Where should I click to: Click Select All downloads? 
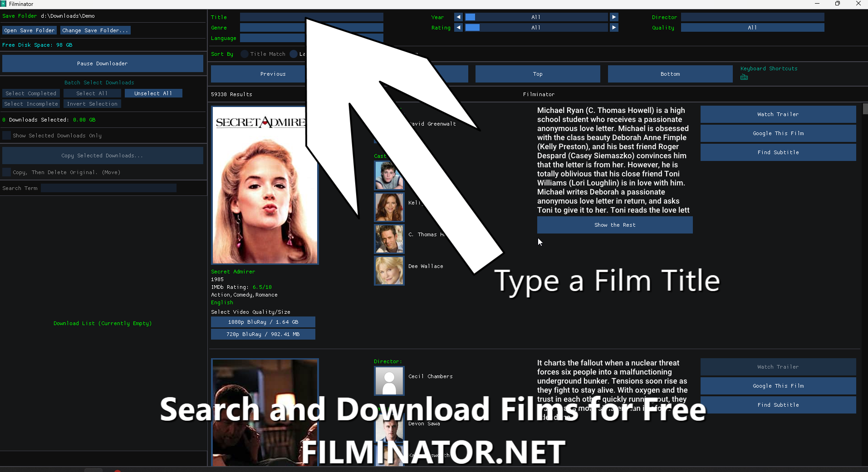pyautogui.click(x=92, y=93)
